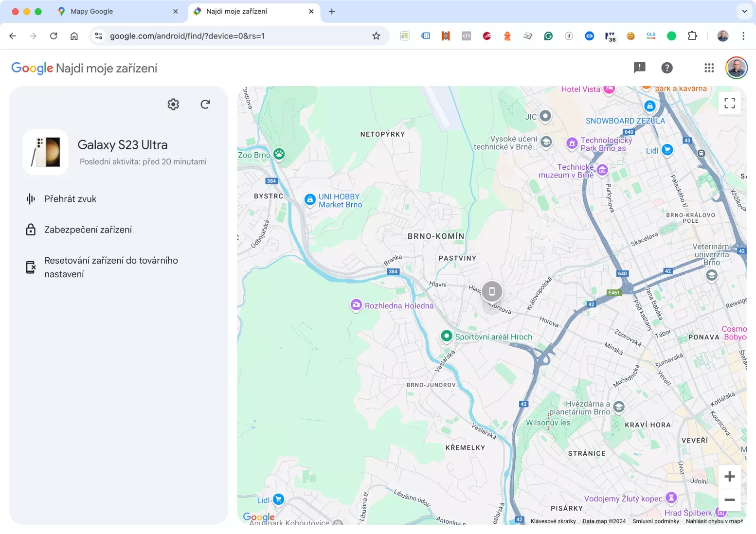Open extensions puzzle piece menu
The width and height of the screenshot is (756, 534).
(x=692, y=36)
